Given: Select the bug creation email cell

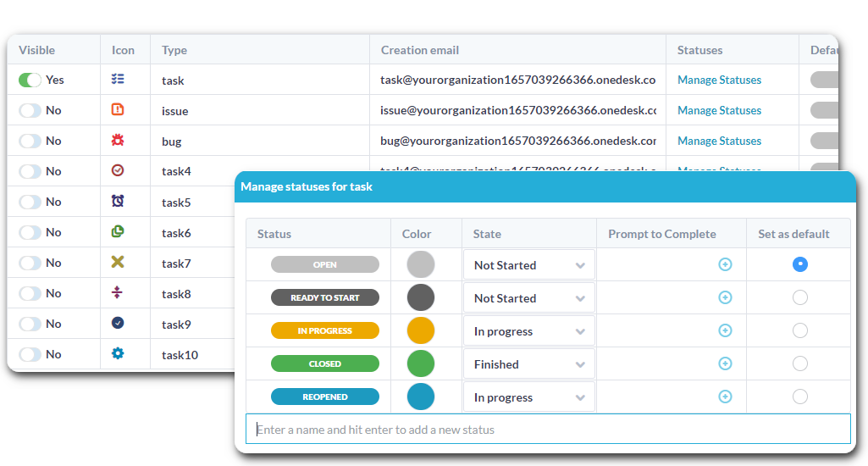Looking at the screenshot, I should click(517, 141).
